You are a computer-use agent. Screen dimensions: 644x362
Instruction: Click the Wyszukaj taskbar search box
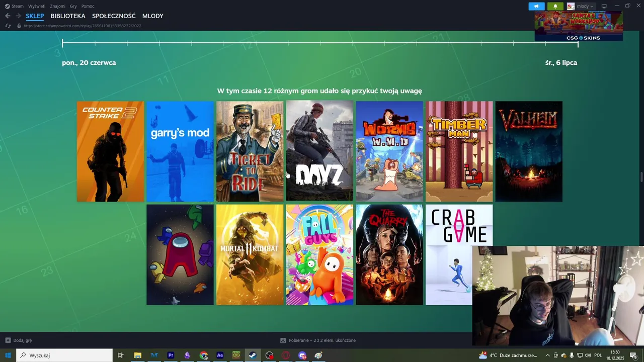(x=64, y=355)
